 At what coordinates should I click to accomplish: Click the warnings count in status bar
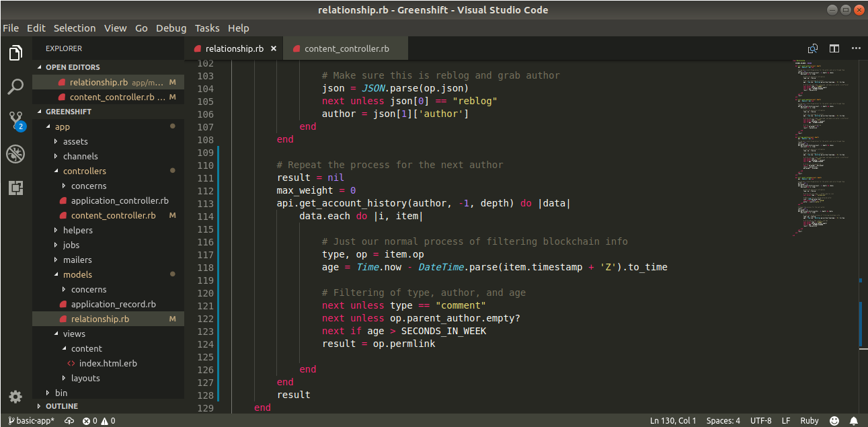click(108, 421)
